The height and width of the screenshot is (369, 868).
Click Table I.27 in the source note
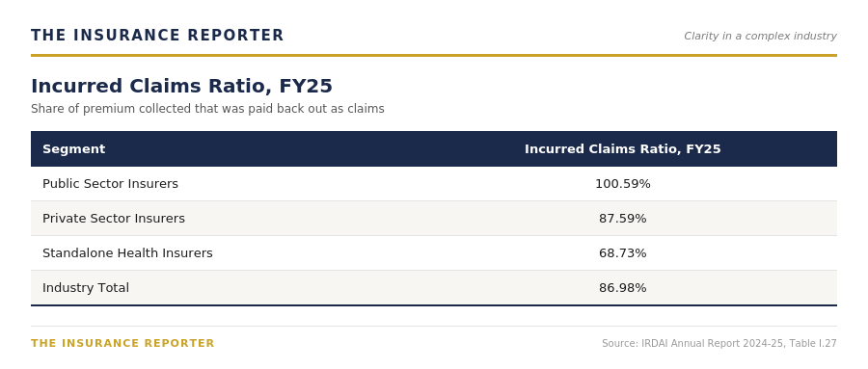pyautogui.click(x=813, y=344)
